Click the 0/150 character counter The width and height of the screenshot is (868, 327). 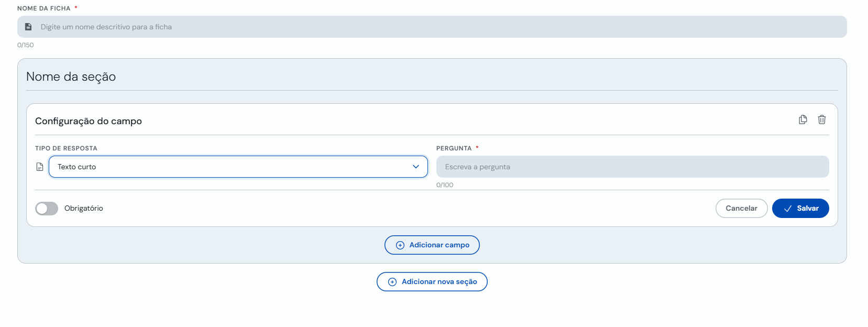click(x=26, y=45)
